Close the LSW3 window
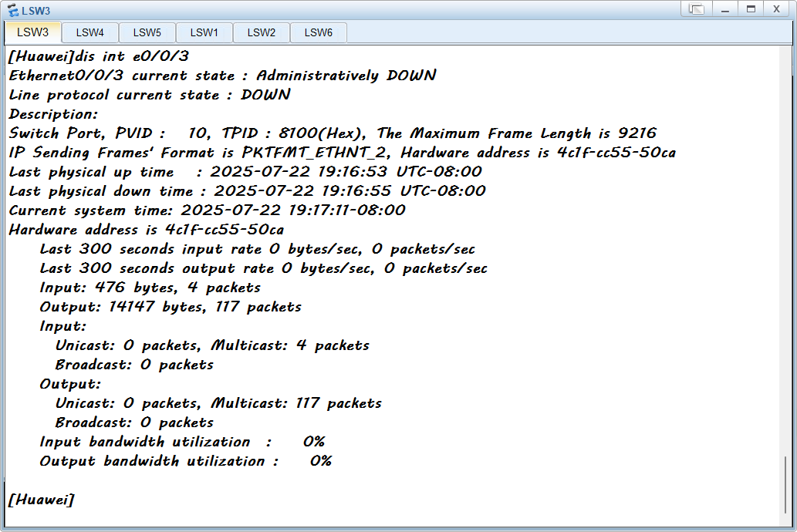Image resolution: width=797 pixels, height=532 pixels. tap(776, 9)
